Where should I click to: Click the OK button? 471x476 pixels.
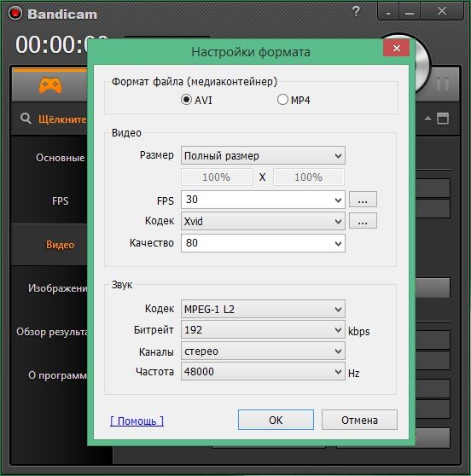276,420
